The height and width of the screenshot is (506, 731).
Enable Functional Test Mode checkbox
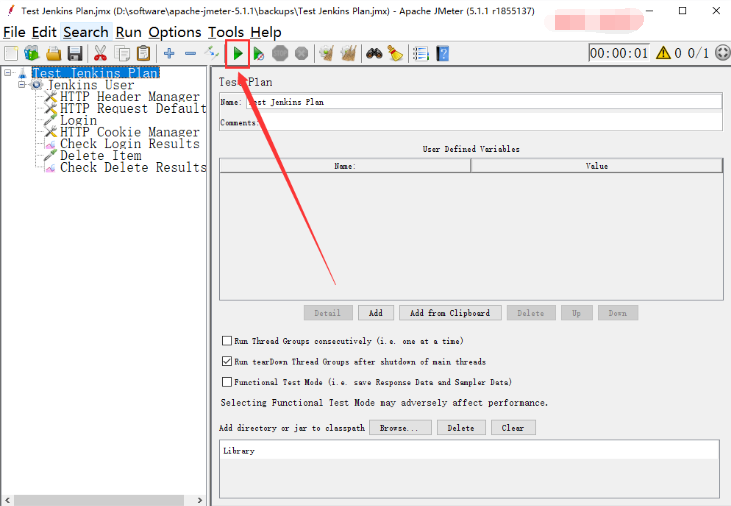point(227,382)
